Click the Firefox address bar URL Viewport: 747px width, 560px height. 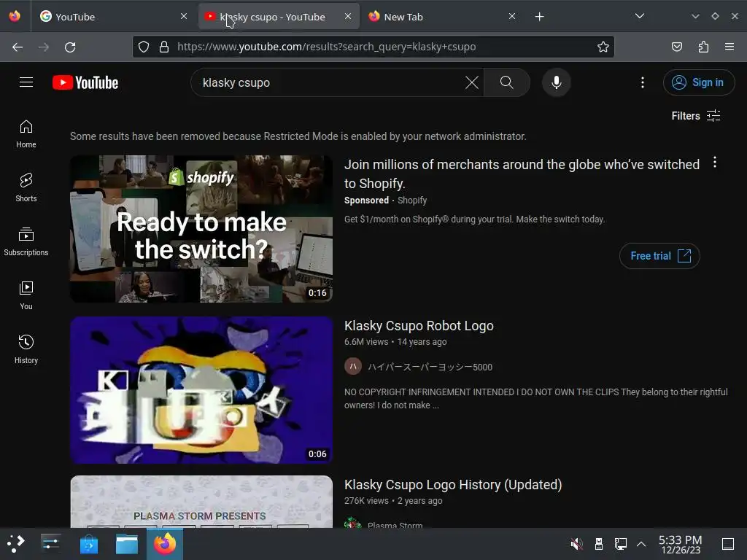326,47
